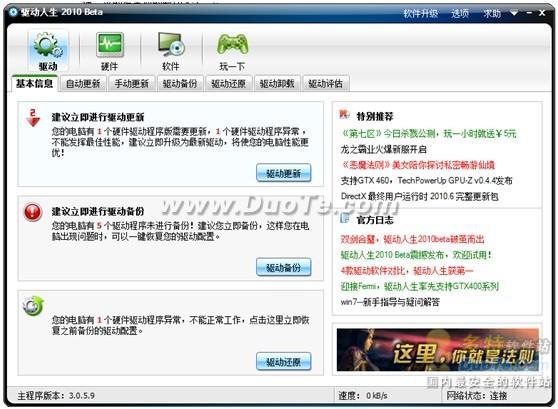Switch to the 自动更新 tab
The image size is (558, 409).
coord(83,84)
